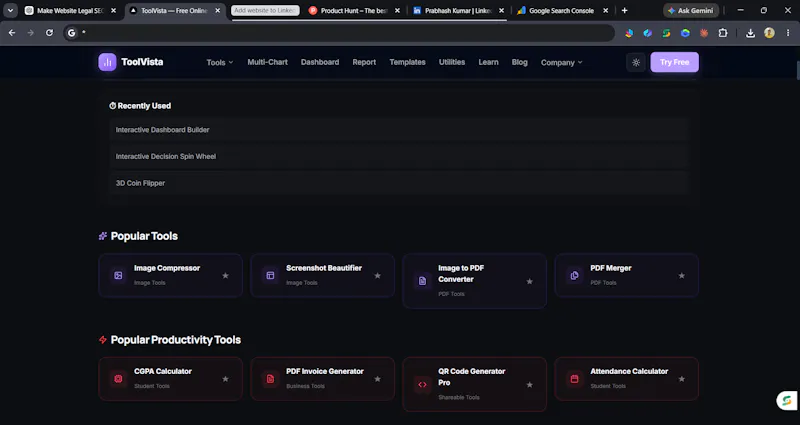Click the Popular Tools heading icon

coord(103,236)
